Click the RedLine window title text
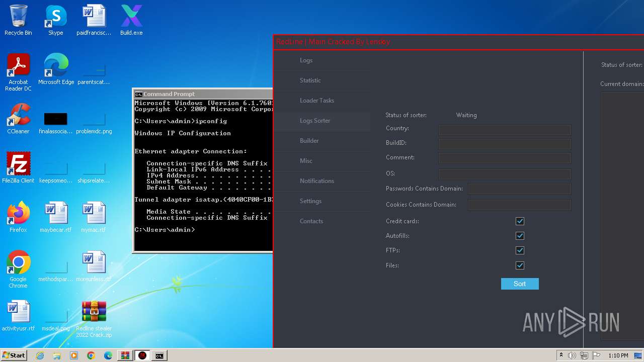This screenshot has width=644, height=362. point(333,42)
